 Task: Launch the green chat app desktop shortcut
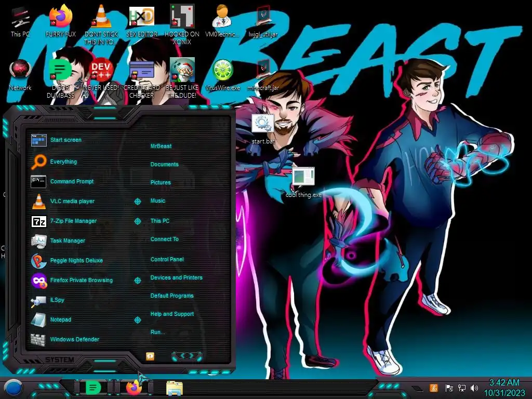60,78
